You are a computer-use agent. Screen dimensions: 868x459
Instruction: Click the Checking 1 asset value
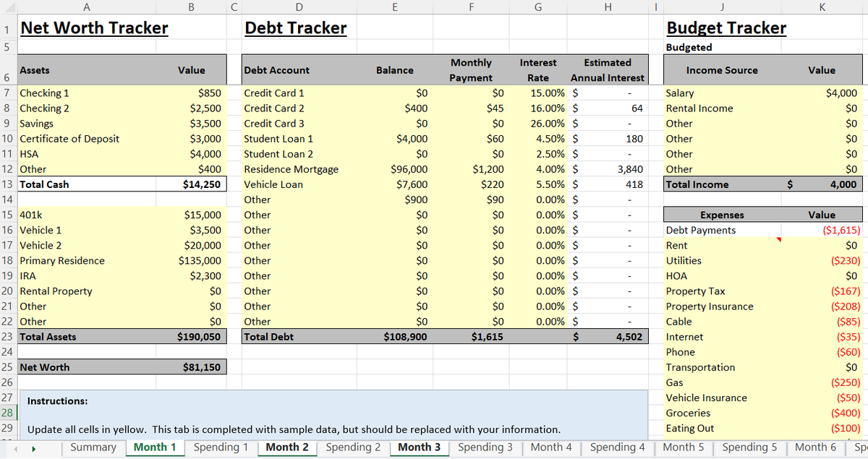(191, 93)
